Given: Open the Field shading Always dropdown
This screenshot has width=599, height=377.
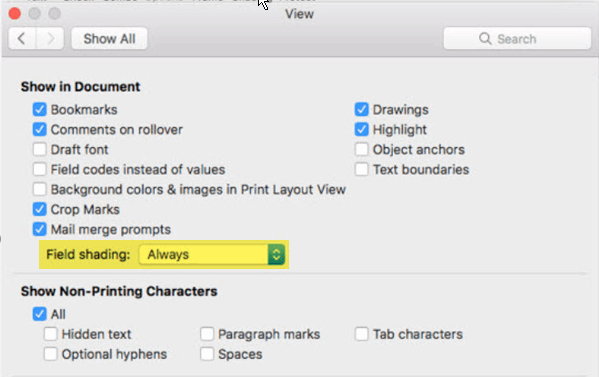Looking at the screenshot, I should (x=212, y=255).
